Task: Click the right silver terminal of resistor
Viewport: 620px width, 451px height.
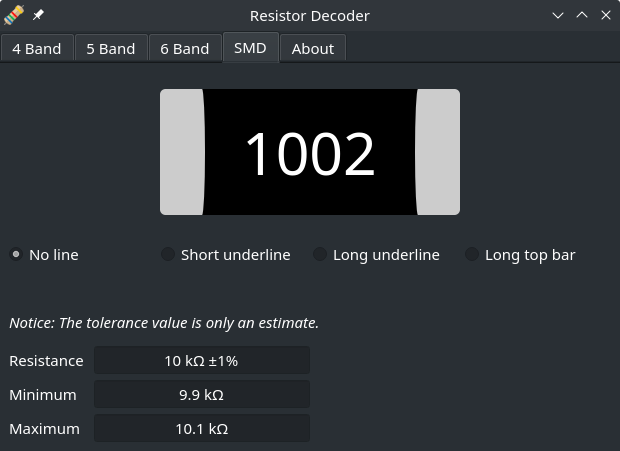Action: point(438,152)
